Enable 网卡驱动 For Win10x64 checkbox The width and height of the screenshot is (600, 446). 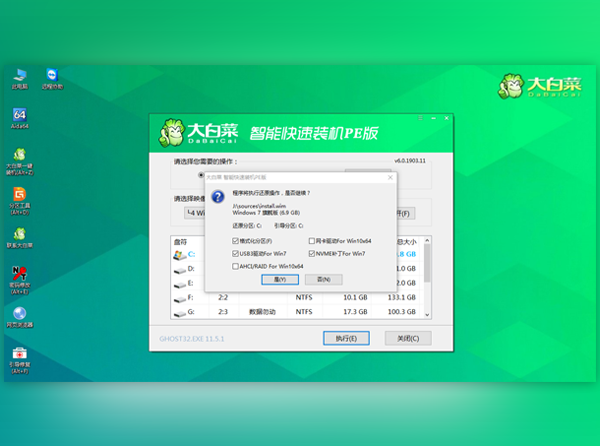pyautogui.click(x=312, y=241)
